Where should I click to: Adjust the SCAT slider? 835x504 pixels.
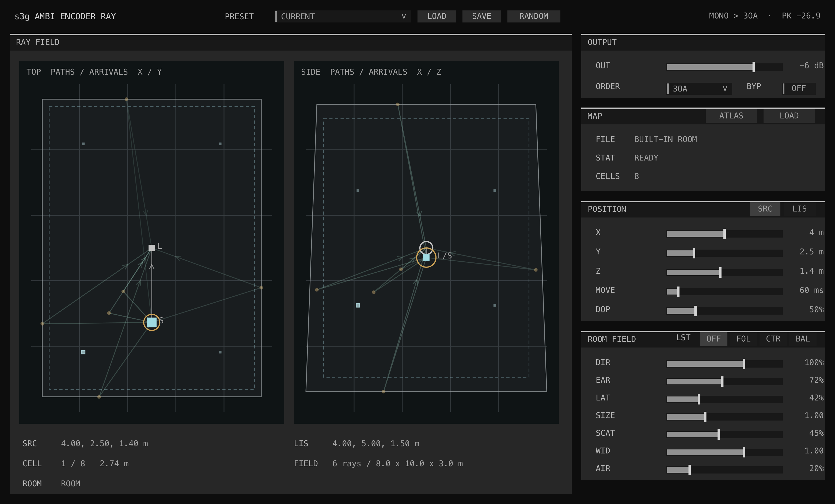tap(724, 434)
